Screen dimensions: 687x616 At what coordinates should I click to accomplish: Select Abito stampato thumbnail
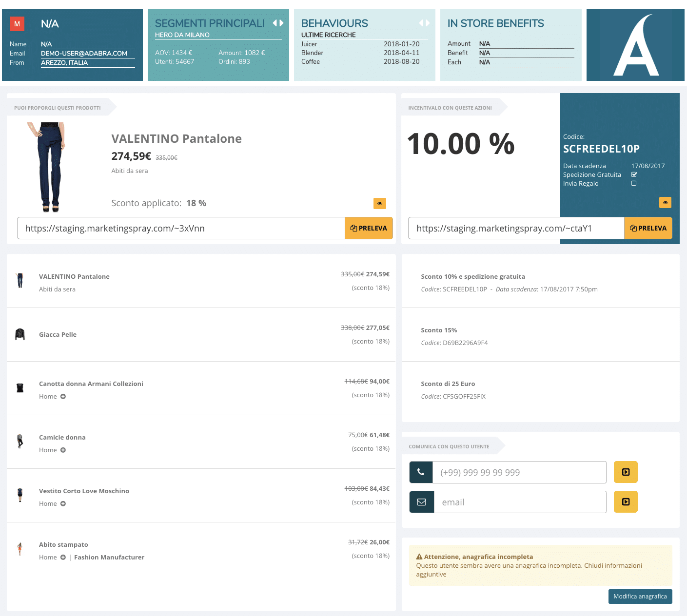[x=20, y=549]
